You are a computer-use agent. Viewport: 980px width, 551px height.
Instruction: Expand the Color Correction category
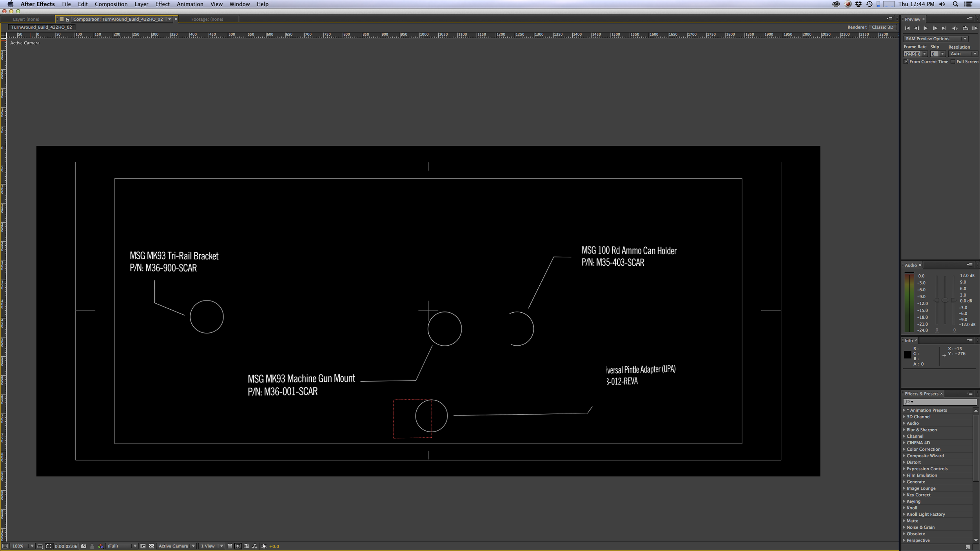904,449
